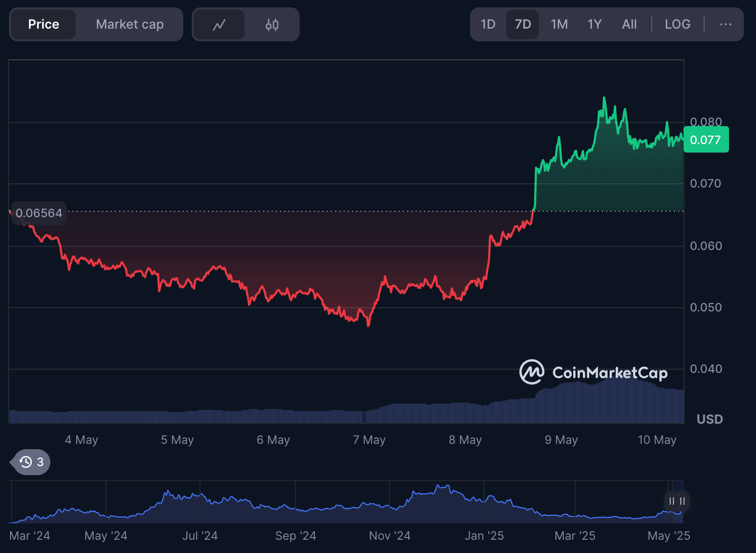Switch chart data to Market cap
The height and width of the screenshot is (553, 756).
point(129,24)
